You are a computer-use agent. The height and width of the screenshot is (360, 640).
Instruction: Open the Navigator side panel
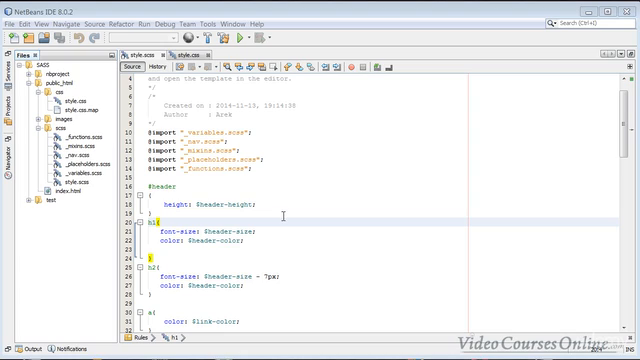pyautogui.click(x=8, y=162)
